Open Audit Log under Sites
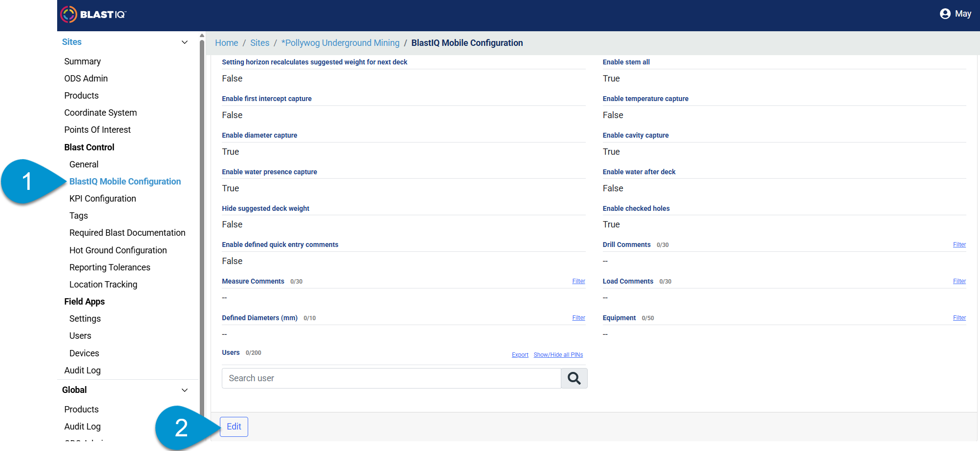The width and height of the screenshot is (980, 451). point(83,370)
